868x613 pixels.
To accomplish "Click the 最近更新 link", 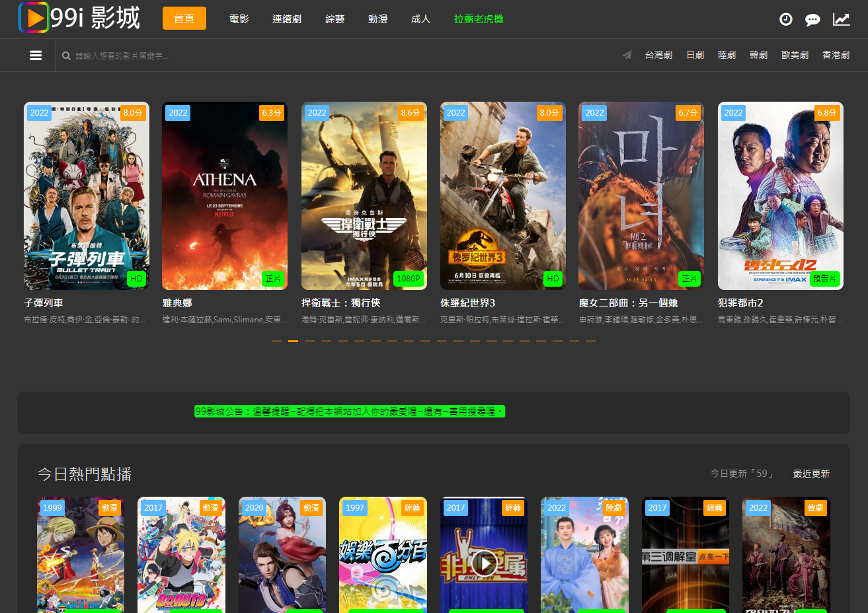I will pyautogui.click(x=811, y=474).
